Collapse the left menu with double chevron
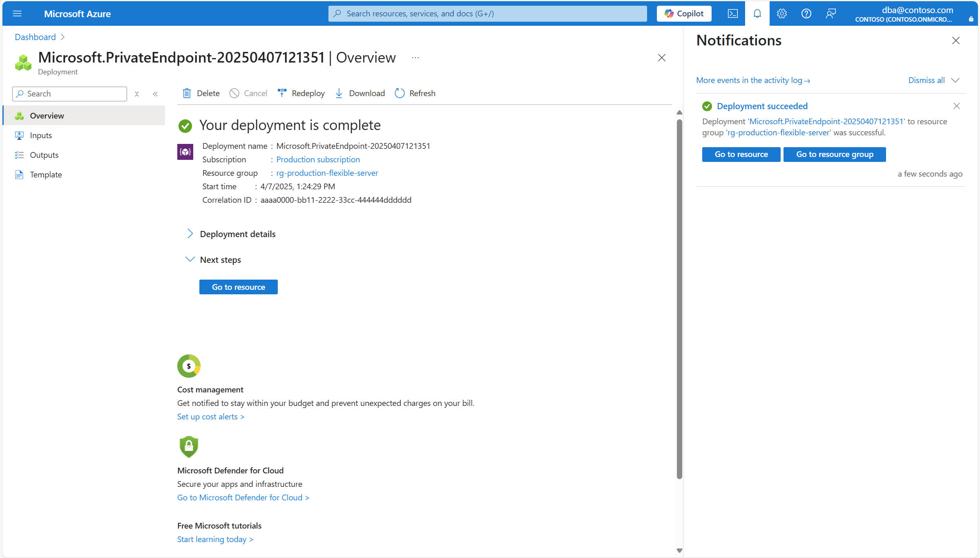This screenshot has width=980, height=558. (155, 94)
